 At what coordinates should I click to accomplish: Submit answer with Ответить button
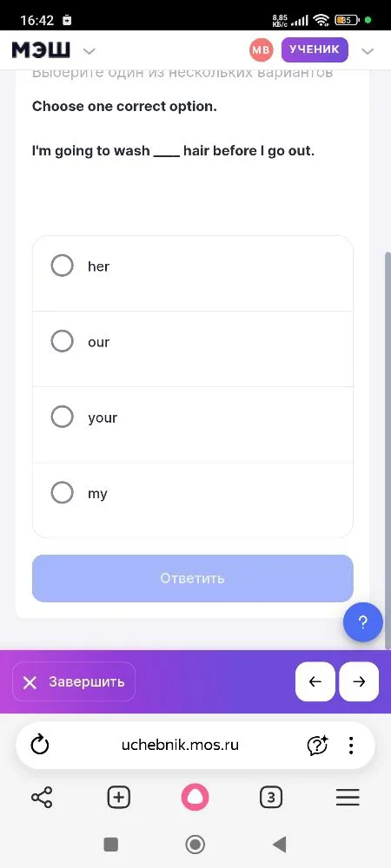193,578
